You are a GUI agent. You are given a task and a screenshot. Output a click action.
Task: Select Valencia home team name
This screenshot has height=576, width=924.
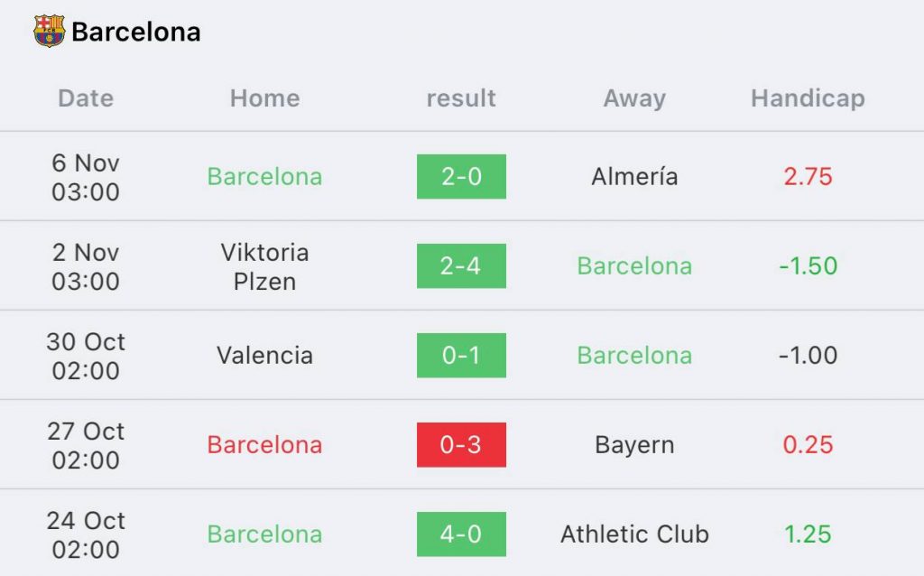(264, 356)
